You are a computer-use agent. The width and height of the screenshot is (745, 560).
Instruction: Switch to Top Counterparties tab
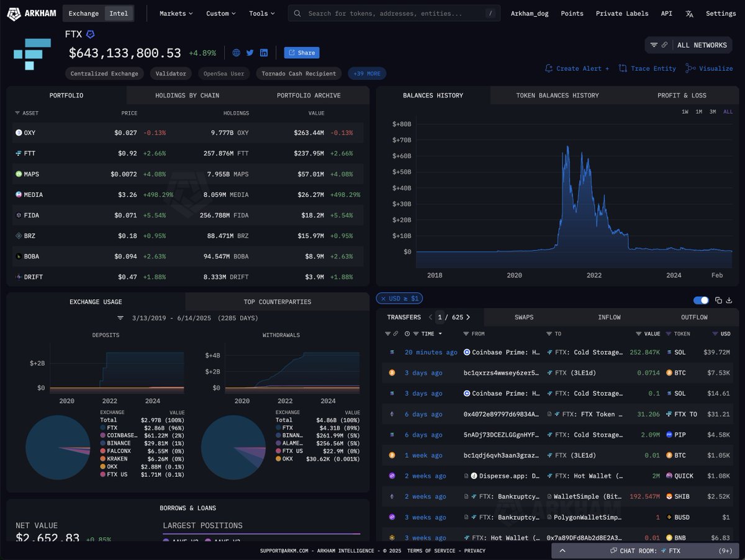(277, 302)
